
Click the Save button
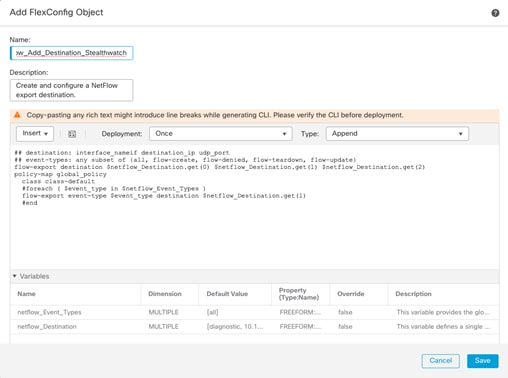click(482, 361)
